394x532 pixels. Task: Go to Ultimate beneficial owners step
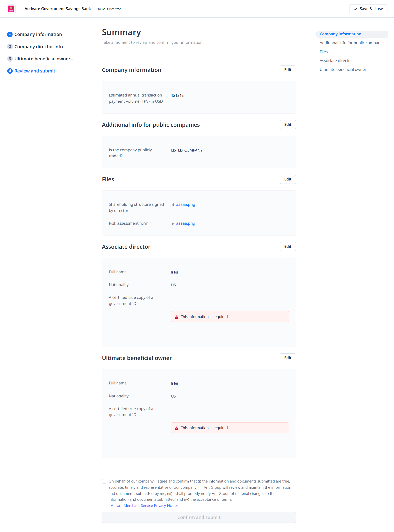[x=44, y=59]
